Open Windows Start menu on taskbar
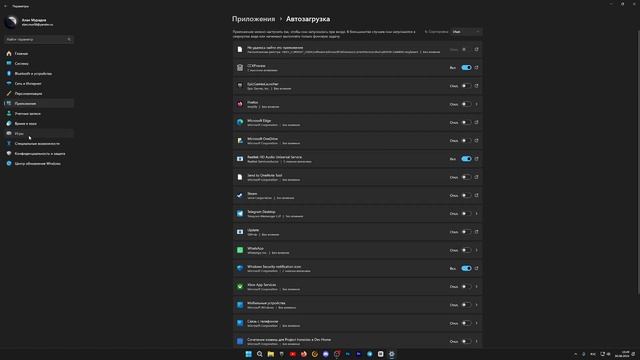 (x=249, y=354)
